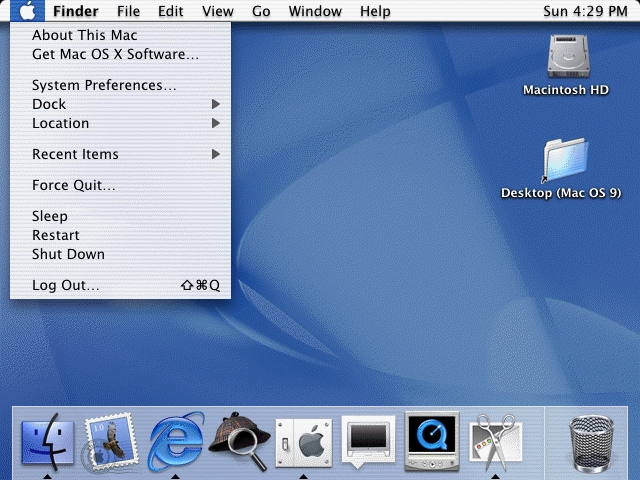Open the Grab scissors icon in Dock

coord(496,442)
